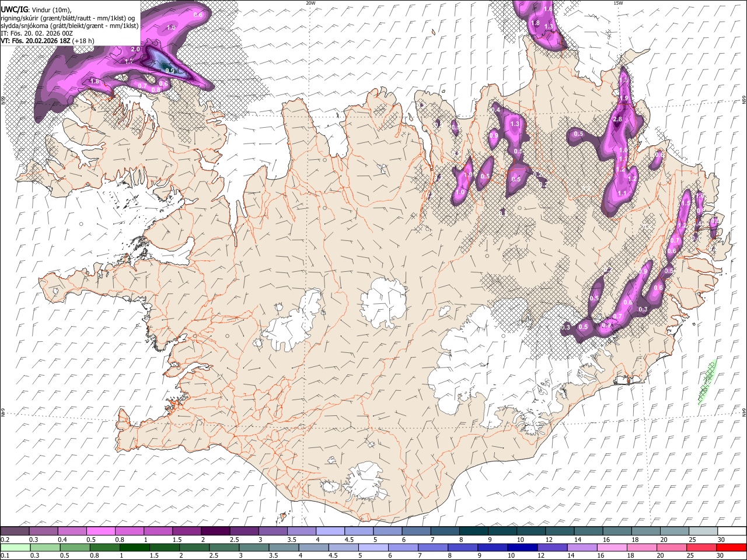Select purple rain-scale swatch starting at 12
The height and width of the screenshot is (560, 747).
click(553, 547)
